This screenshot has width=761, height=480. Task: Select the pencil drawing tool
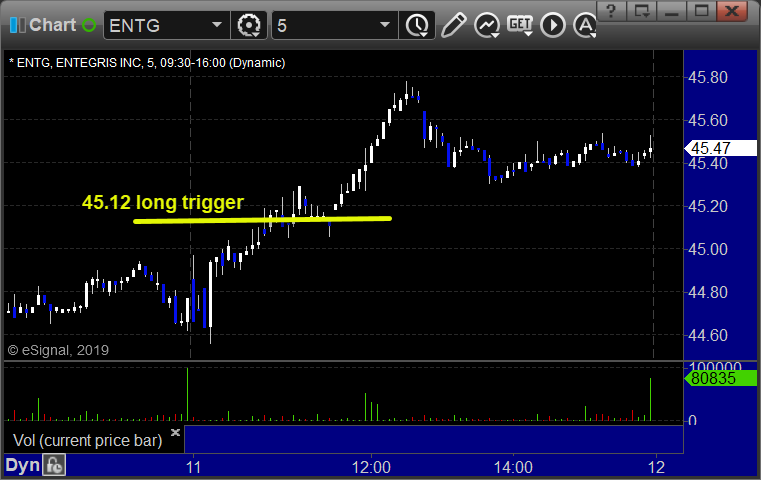coord(453,25)
